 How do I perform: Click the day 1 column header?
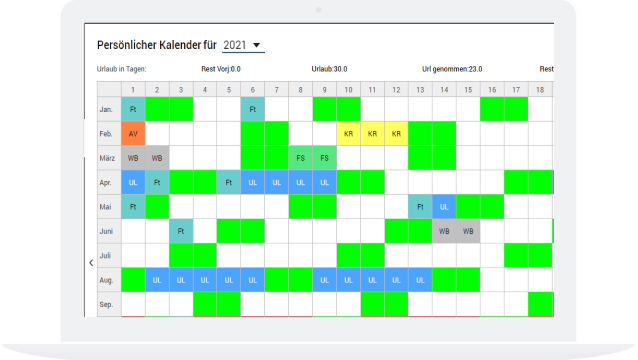(x=133, y=89)
